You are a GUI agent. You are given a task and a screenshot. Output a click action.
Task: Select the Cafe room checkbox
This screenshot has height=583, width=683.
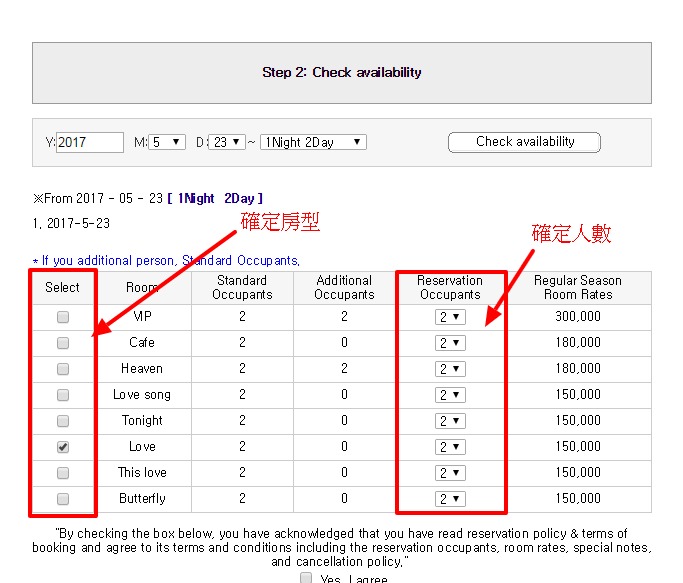[63, 343]
